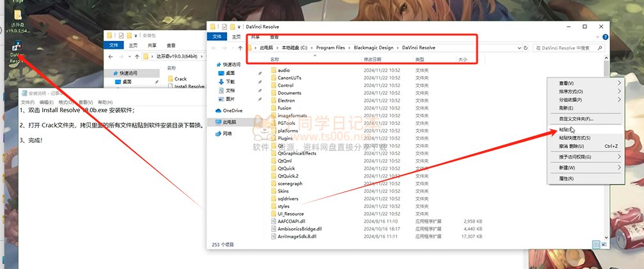Select the UI_Resource folder name
Screen dimensions: 644x269
[x=291, y=214]
